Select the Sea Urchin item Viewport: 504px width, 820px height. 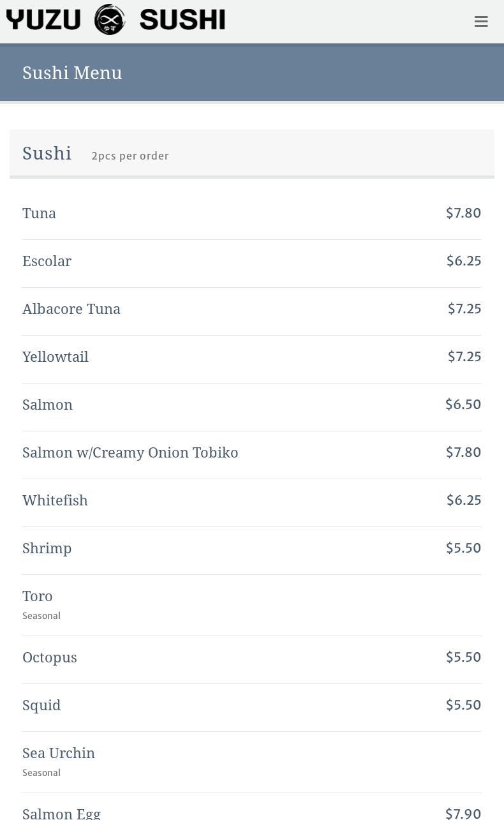tap(59, 753)
